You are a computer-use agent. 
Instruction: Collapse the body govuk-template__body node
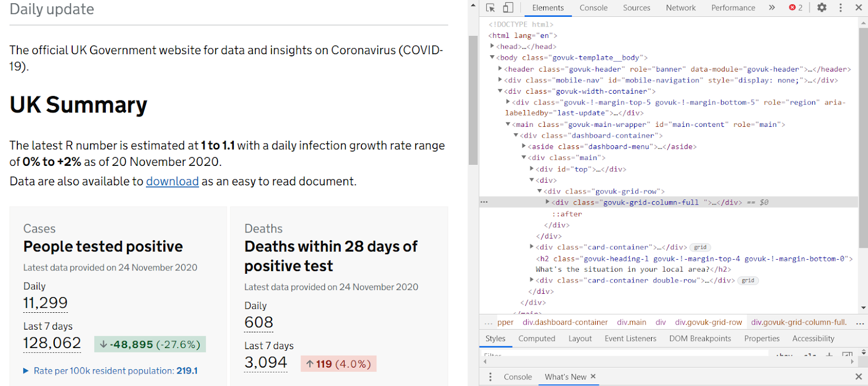(x=492, y=57)
